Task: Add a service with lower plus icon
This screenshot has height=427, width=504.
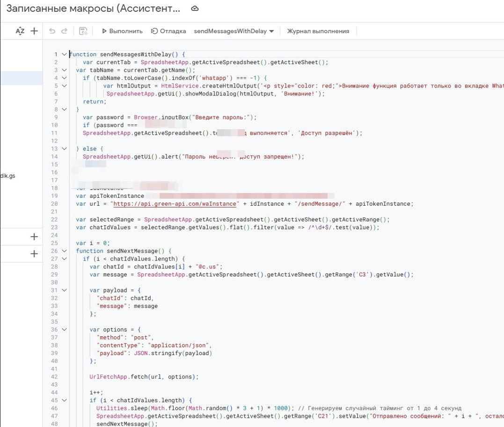Action: pyautogui.click(x=34, y=254)
